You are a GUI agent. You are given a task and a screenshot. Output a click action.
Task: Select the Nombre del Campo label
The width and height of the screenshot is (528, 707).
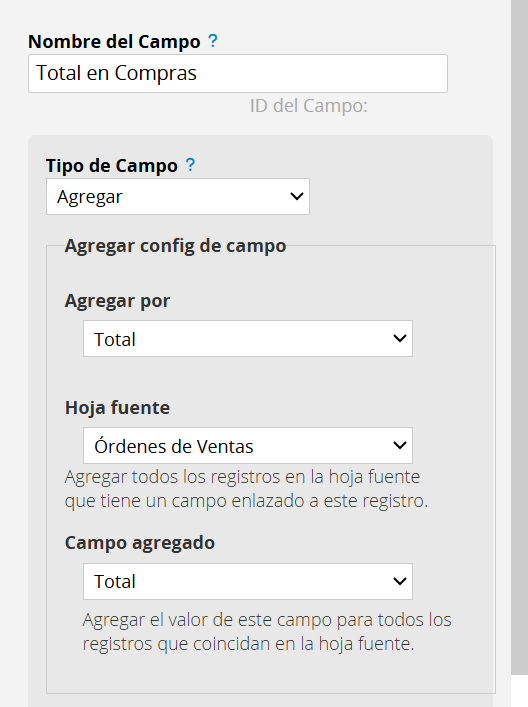114,41
